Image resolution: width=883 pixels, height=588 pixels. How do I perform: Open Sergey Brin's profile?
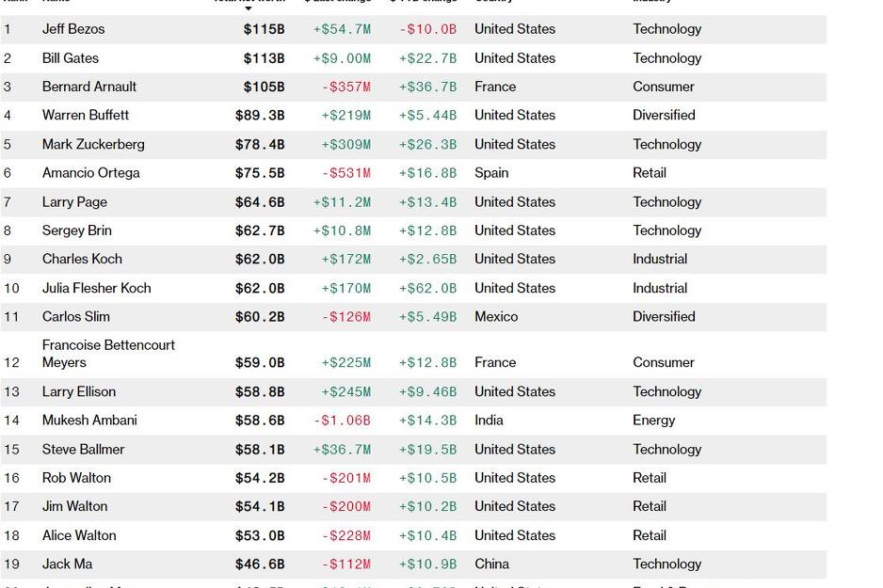[76, 230]
